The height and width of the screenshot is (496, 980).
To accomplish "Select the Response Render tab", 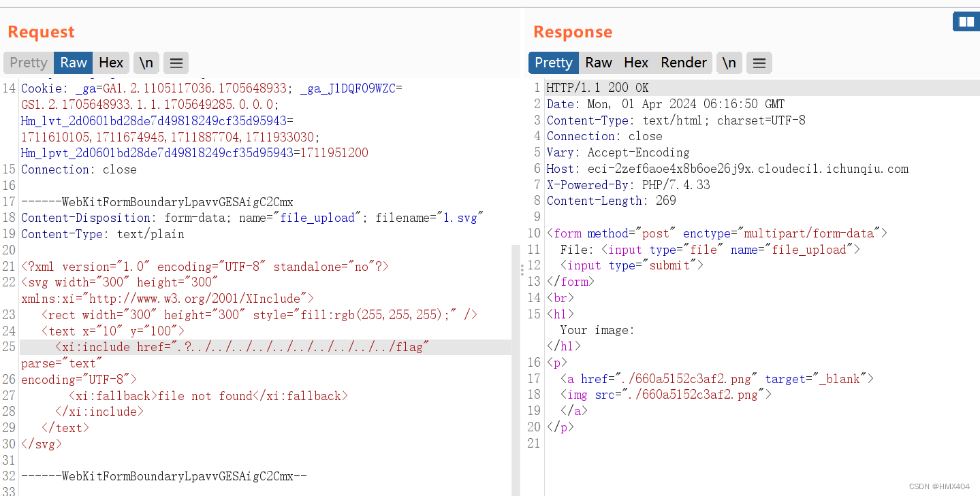I will click(x=684, y=63).
